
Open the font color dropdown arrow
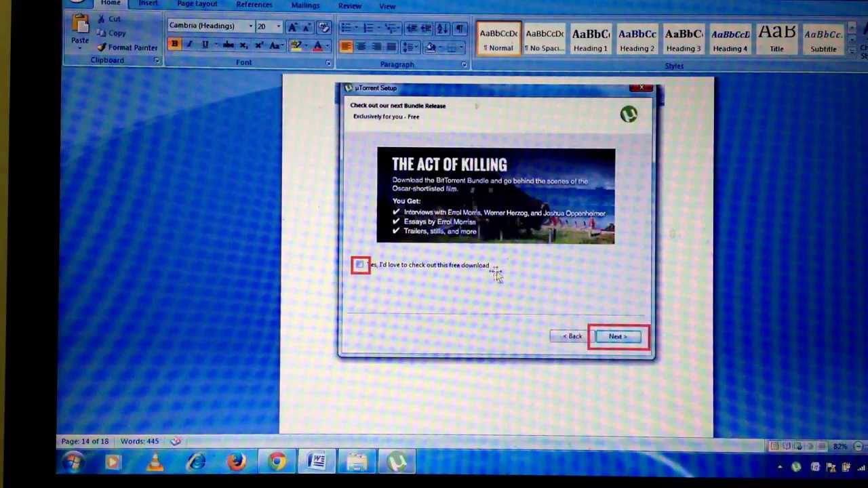[x=326, y=46]
